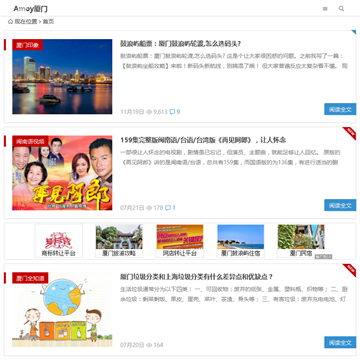Open the 159集完整版闽南语 article title
The width and height of the screenshot is (360, 360).
pyautogui.click(x=203, y=140)
